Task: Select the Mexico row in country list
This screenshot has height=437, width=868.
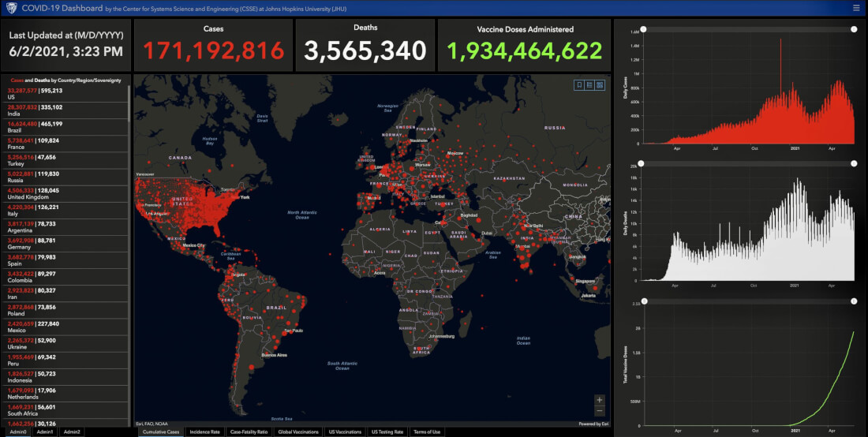Action: pyautogui.click(x=65, y=327)
